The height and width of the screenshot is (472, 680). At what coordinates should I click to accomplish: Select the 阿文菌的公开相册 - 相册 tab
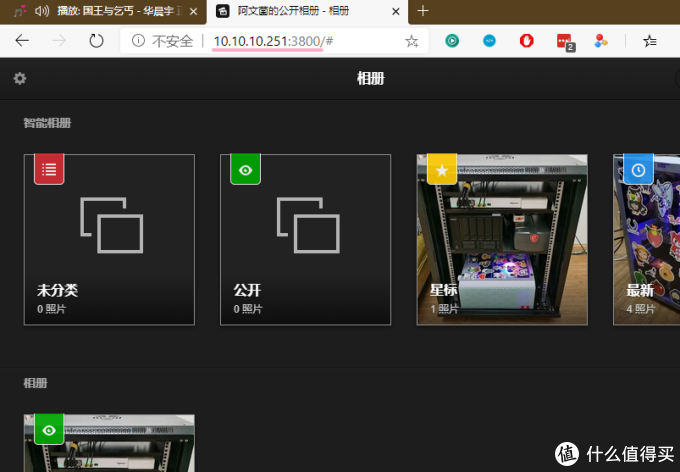[307, 11]
